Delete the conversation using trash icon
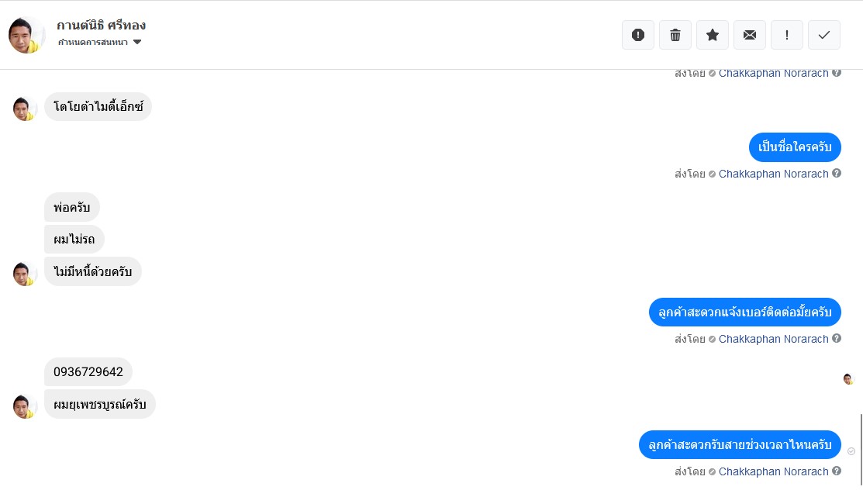 (x=675, y=35)
